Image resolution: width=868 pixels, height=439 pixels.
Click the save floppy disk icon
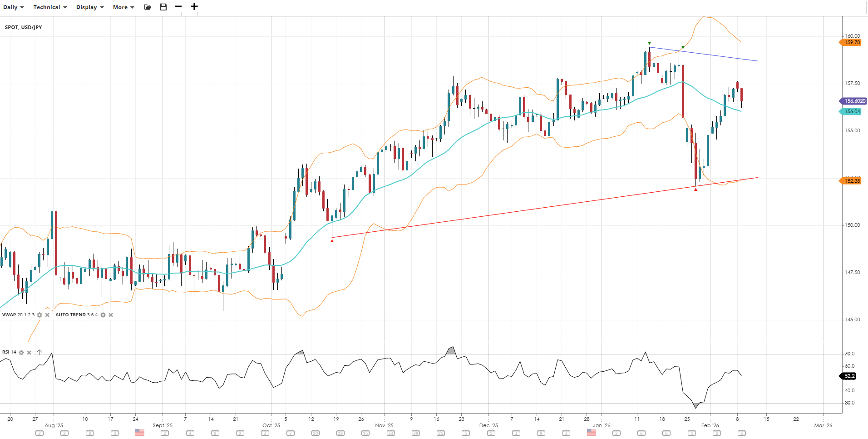(163, 7)
